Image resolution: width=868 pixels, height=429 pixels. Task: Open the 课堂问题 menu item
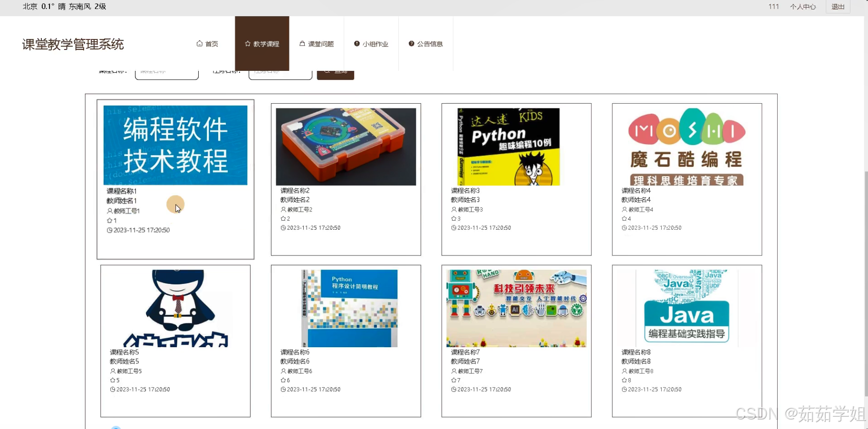pyautogui.click(x=317, y=44)
